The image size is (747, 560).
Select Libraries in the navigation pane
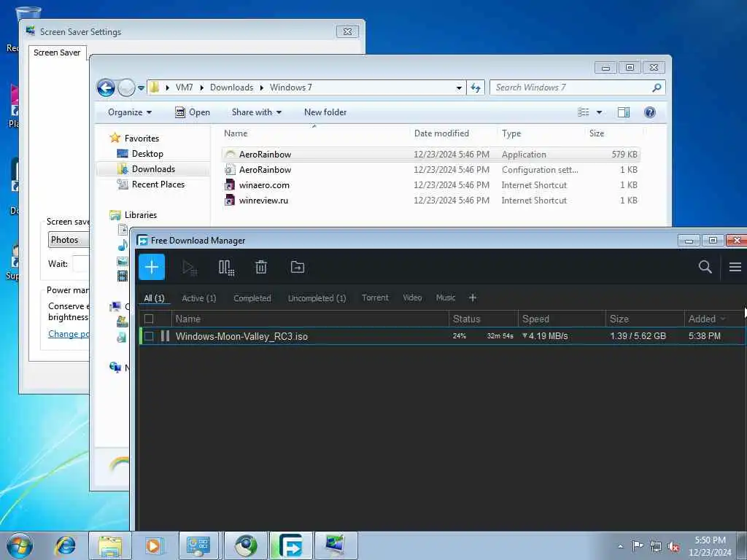coord(141,215)
